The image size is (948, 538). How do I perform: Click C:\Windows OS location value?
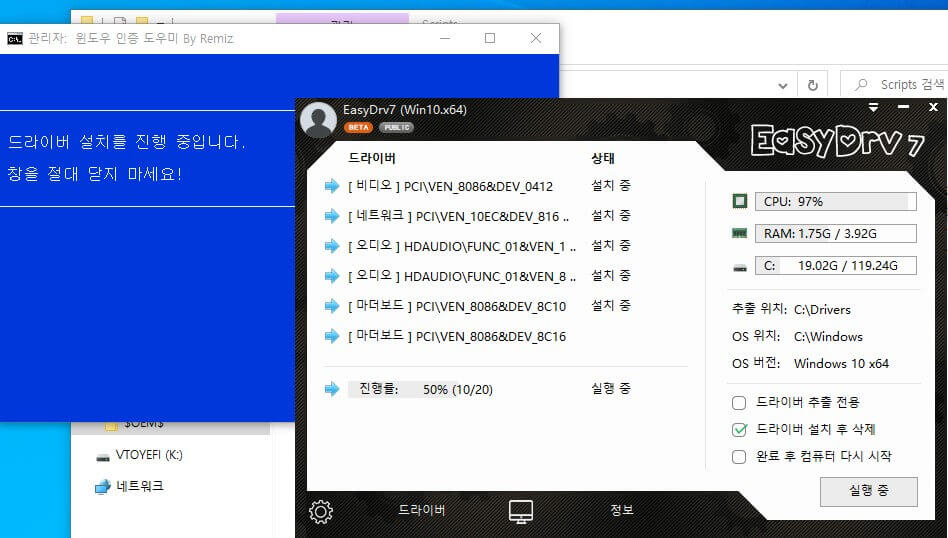[828, 337]
